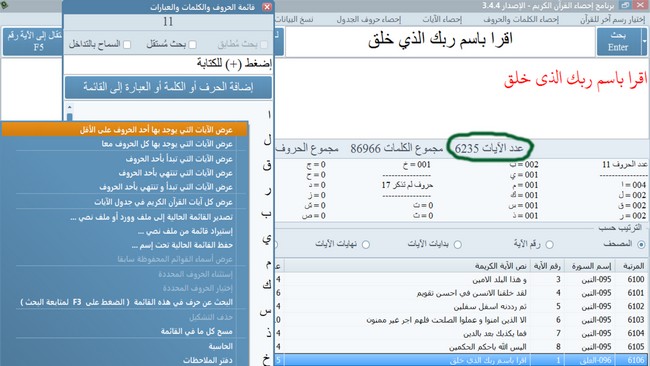Click the red verse text اقرا باسم ربك الذى خلق
650x366 pixels.
tap(575, 79)
